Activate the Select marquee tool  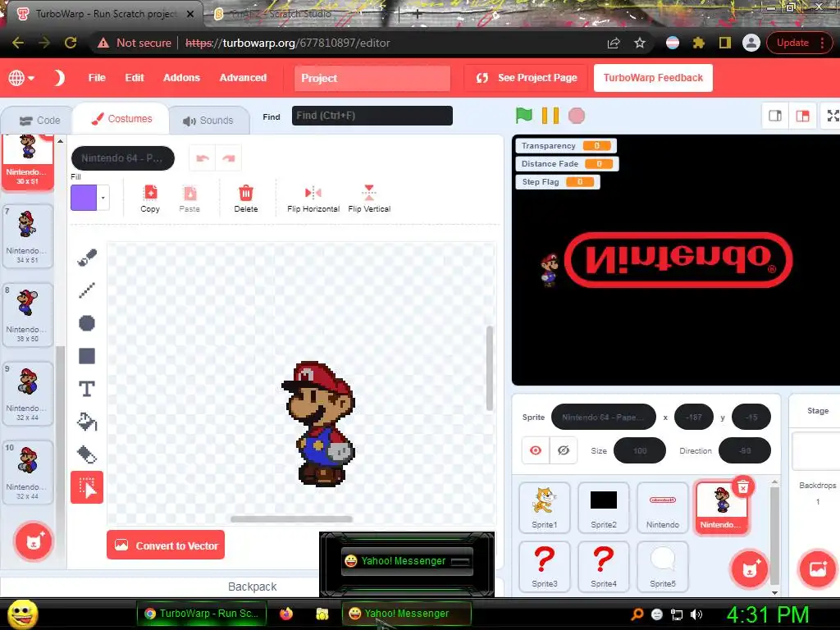87,487
